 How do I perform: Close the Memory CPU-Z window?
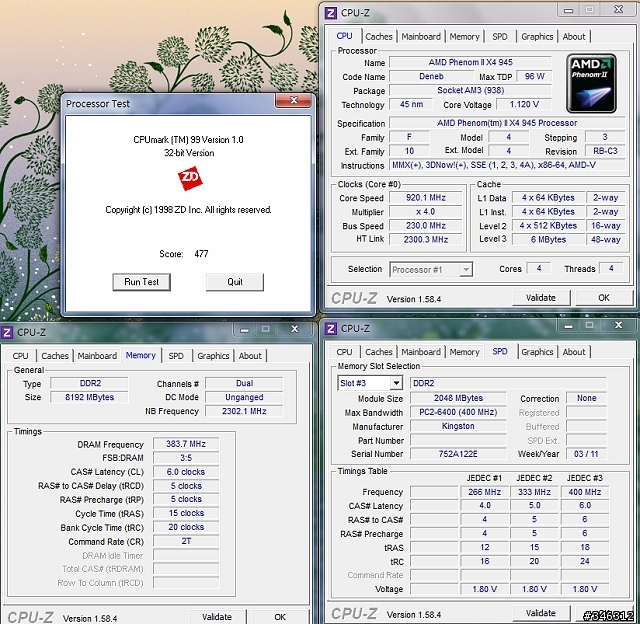coord(294,329)
